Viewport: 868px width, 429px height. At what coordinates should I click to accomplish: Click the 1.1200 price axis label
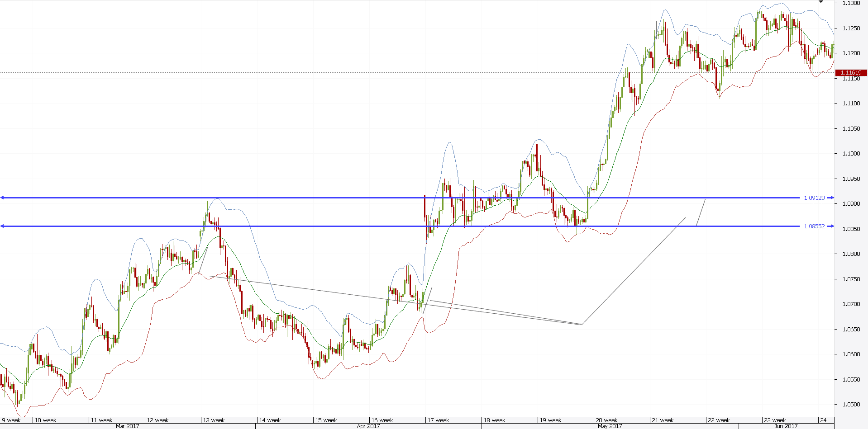(851, 53)
